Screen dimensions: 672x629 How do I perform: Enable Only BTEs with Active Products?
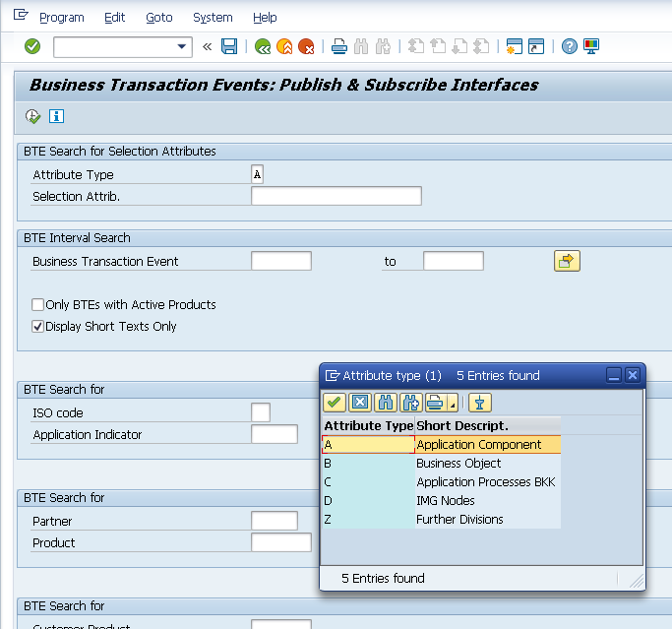[38, 305]
